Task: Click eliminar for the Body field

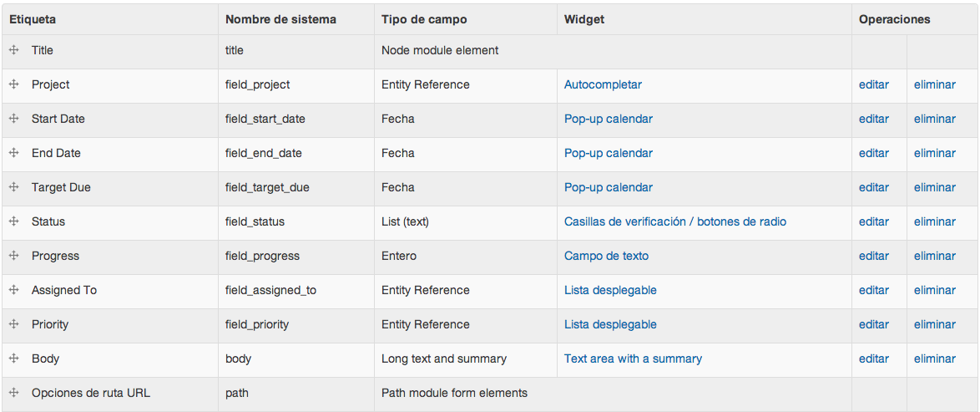Action: [934, 359]
